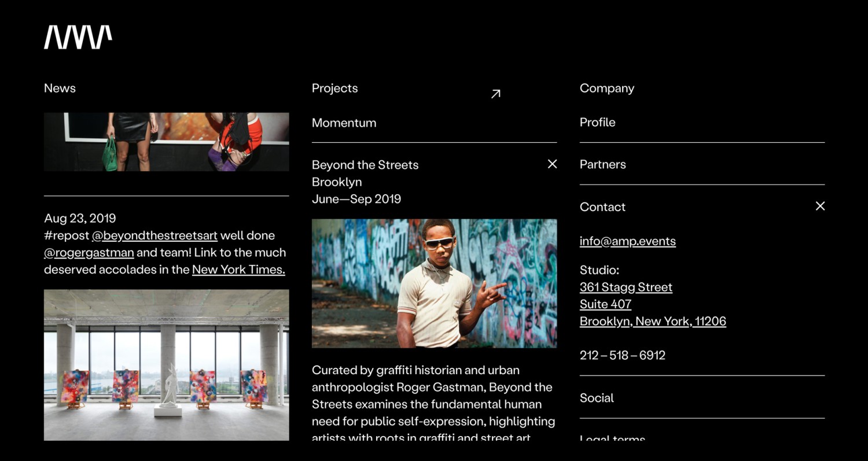Open the 361 Stagg Street address link
868x461 pixels.
pyautogui.click(x=626, y=287)
